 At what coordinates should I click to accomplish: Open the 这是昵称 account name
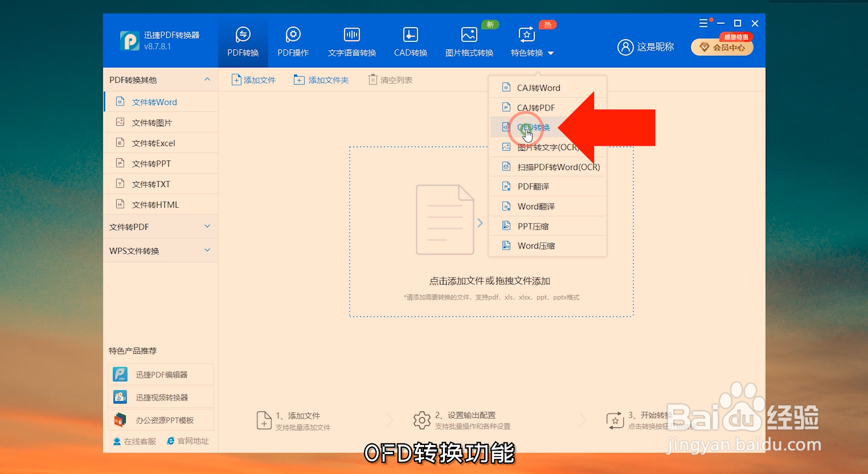(x=656, y=47)
